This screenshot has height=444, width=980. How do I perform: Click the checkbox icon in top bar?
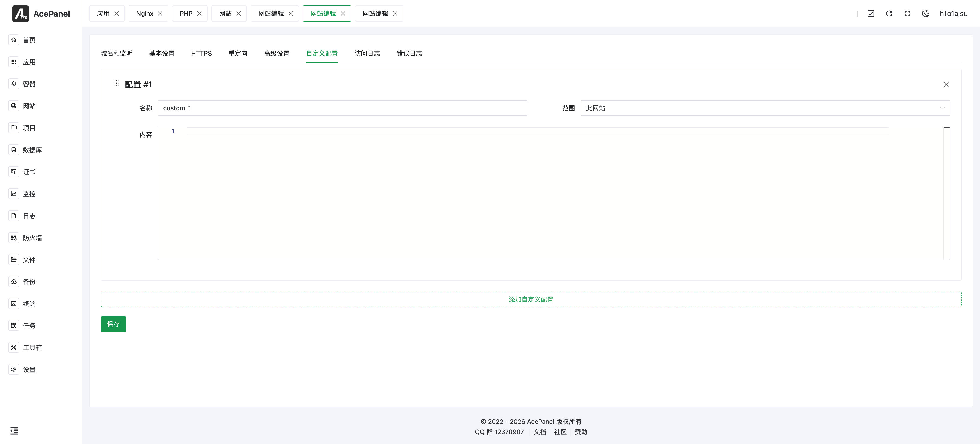coord(871,14)
